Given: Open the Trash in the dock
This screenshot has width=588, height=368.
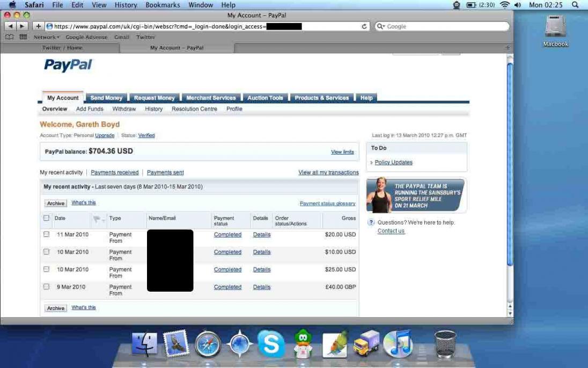Looking at the screenshot, I should (445, 344).
